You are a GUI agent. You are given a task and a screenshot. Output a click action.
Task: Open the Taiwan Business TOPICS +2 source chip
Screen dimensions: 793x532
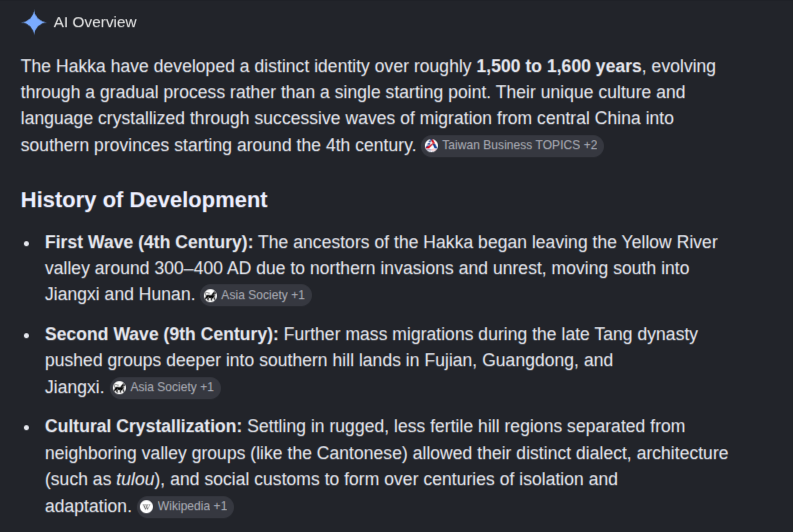512,146
